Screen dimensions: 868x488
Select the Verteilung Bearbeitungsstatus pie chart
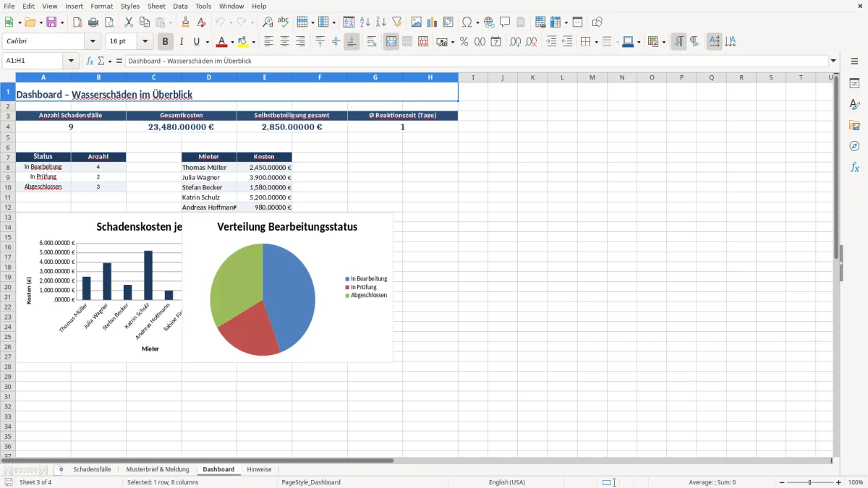(x=288, y=288)
